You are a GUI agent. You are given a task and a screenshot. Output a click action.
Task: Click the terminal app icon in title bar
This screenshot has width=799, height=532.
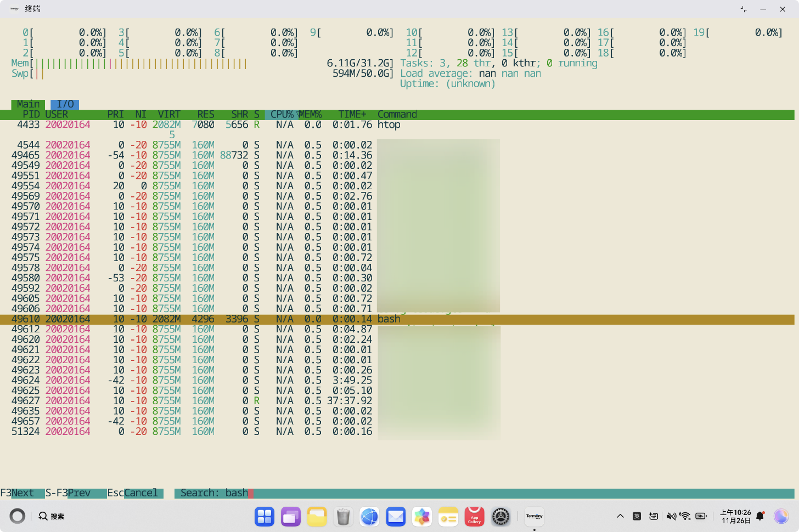point(14,9)
